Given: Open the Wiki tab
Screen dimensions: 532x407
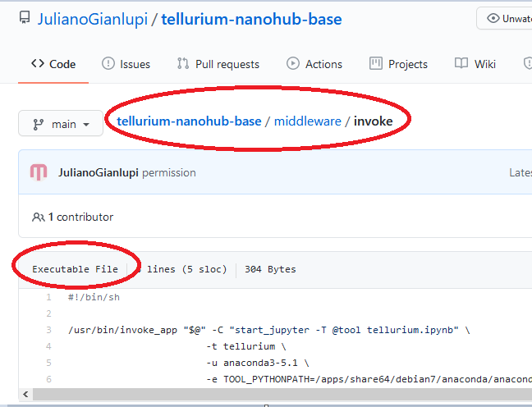Looking at the screenshot, I should point(475,64).
